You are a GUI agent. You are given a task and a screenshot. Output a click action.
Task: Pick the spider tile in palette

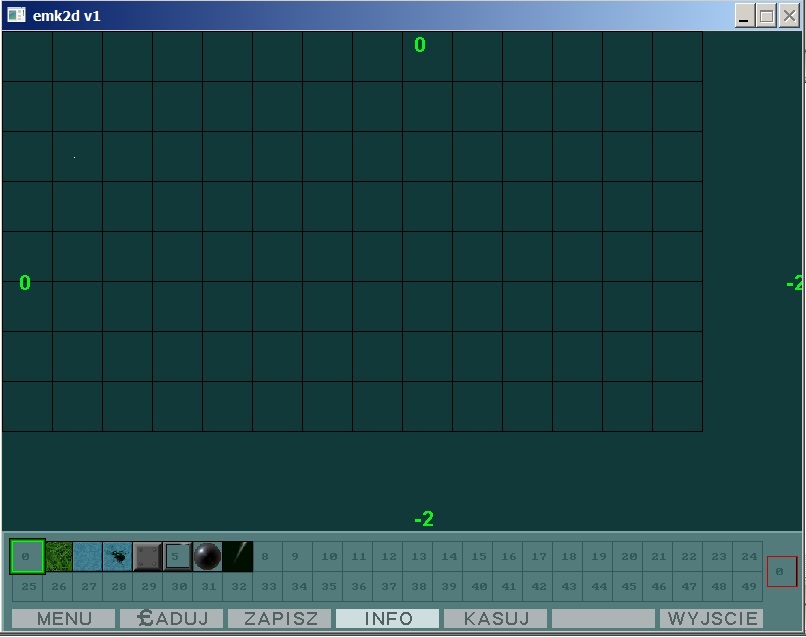click(x=118, y=556)
